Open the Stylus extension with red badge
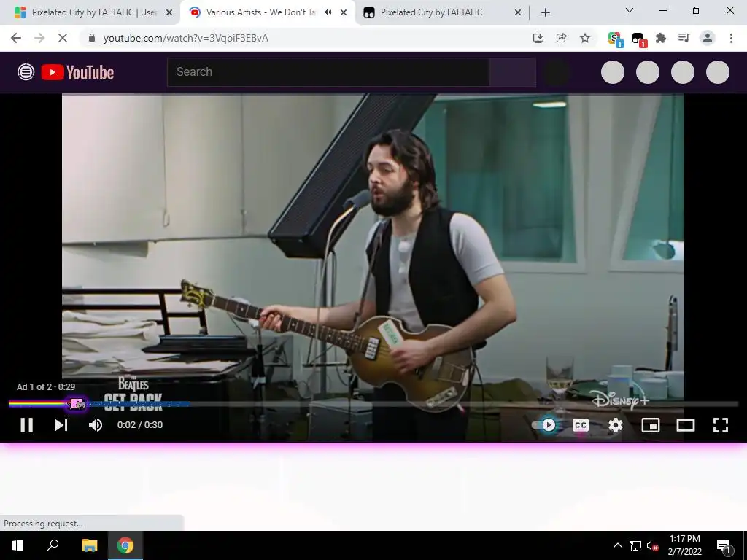 [x=638, y=39]
